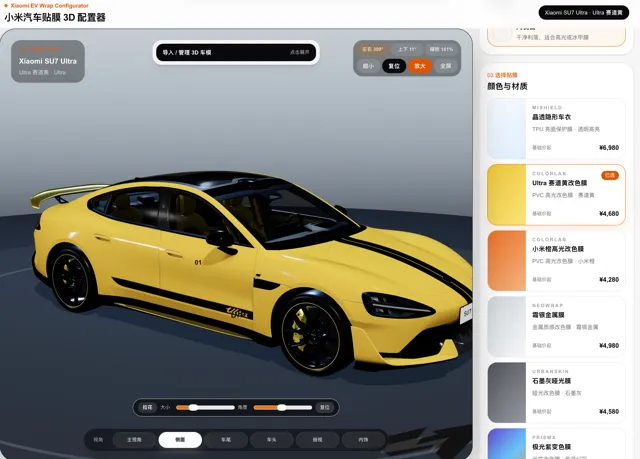Select the 石墨灰哑光膜 graphite swatch

coord(556,392)
